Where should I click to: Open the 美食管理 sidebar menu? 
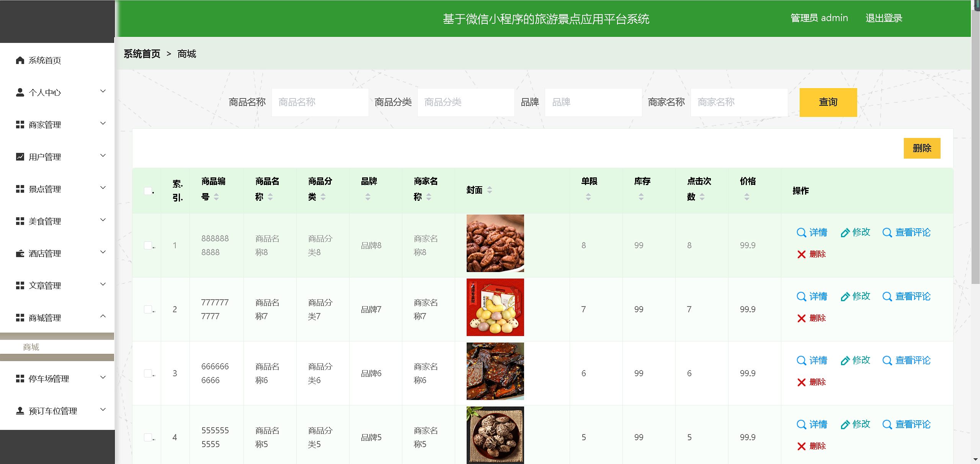click(45, 221)
